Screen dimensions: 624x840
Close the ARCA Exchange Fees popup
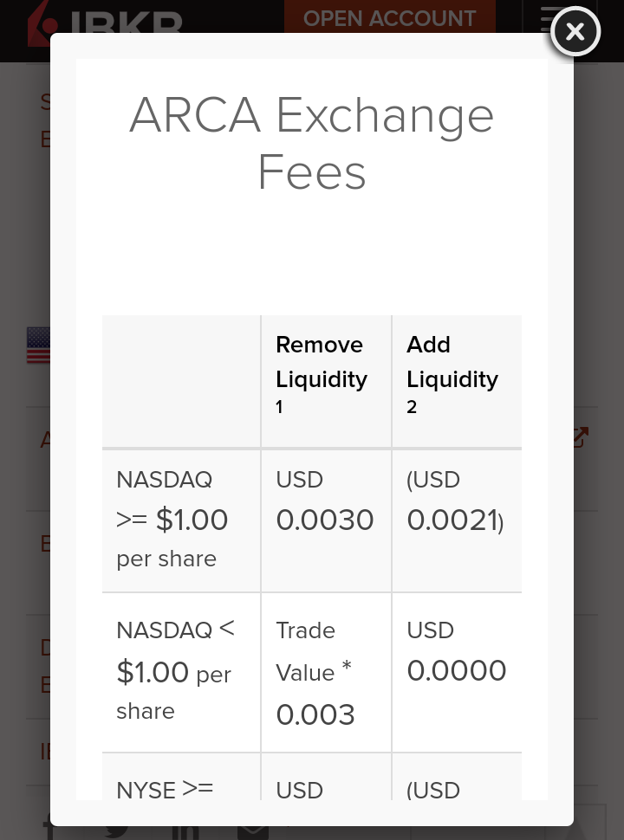coord(575,32)
